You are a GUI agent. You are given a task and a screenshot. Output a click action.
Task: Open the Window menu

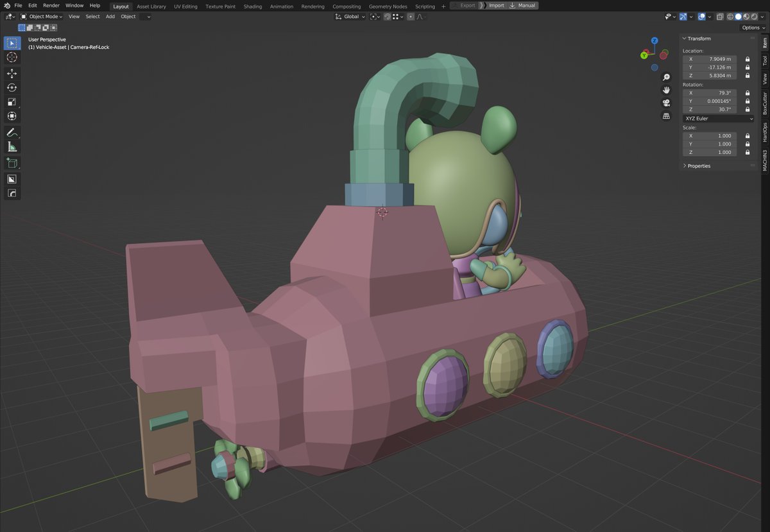pos(74,6)
